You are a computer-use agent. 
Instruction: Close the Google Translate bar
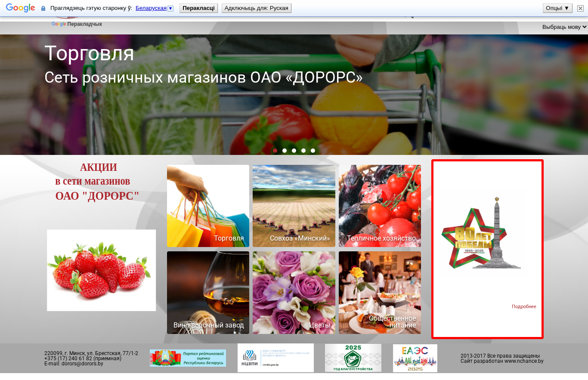[x=580, y=8]
